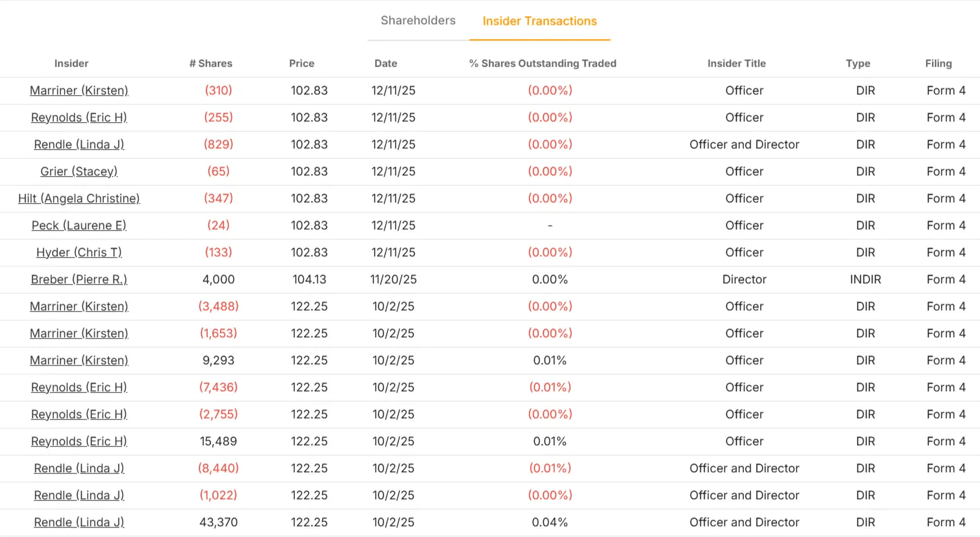
Task: Click Reynolds (Eric H) in 15,489-share row
Action: pos(79,441)
